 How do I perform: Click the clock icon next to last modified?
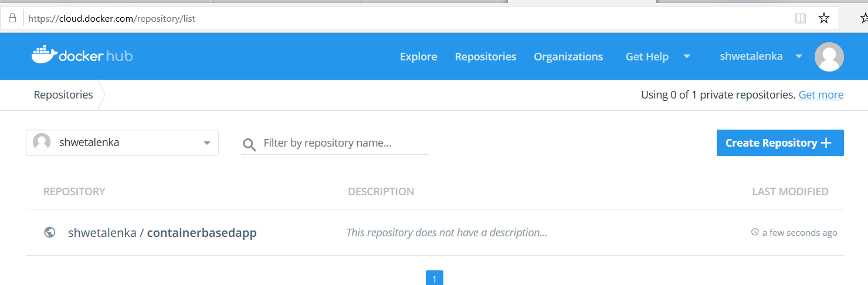(755, 232)
